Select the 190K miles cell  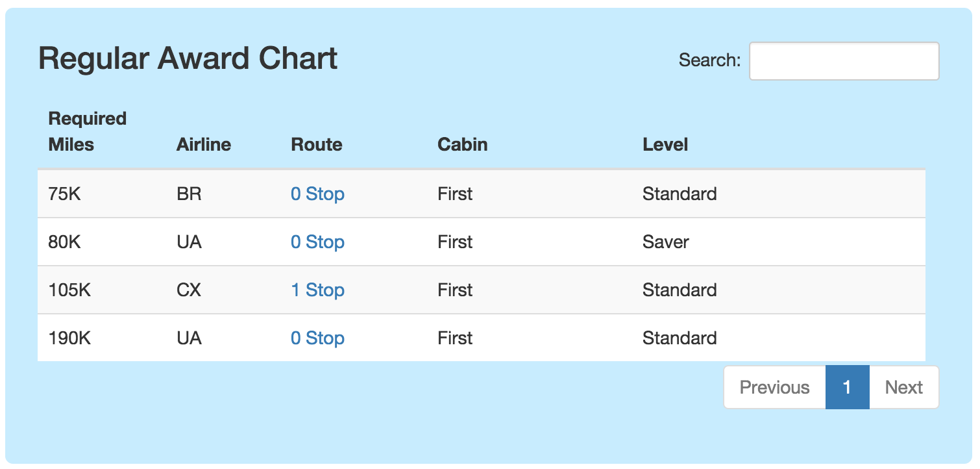[69, 338]
